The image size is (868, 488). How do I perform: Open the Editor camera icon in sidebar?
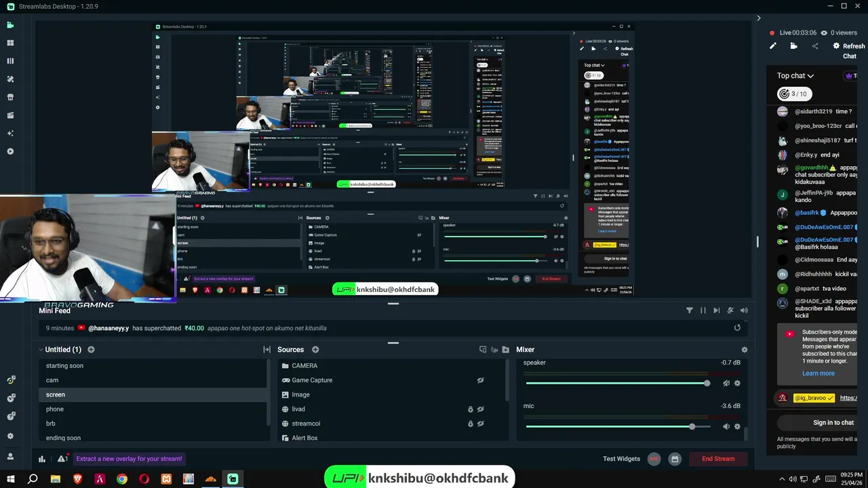point(10,25)
